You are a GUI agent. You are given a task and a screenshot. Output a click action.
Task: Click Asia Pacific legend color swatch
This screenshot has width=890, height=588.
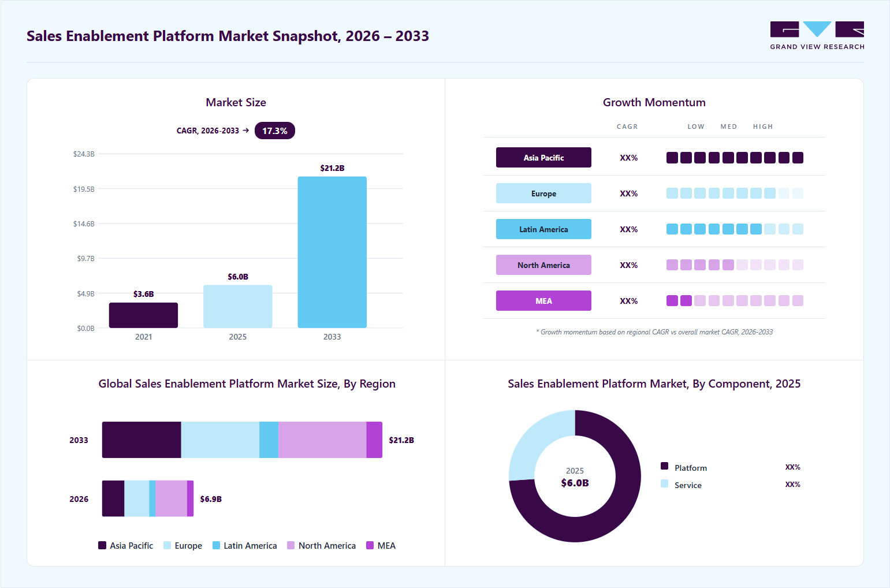click(x=102, y=545)
